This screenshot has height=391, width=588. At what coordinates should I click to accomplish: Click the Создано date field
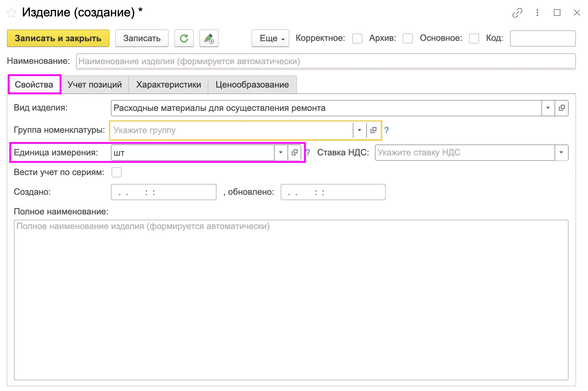pyautogui.click(x=164, y=192)
